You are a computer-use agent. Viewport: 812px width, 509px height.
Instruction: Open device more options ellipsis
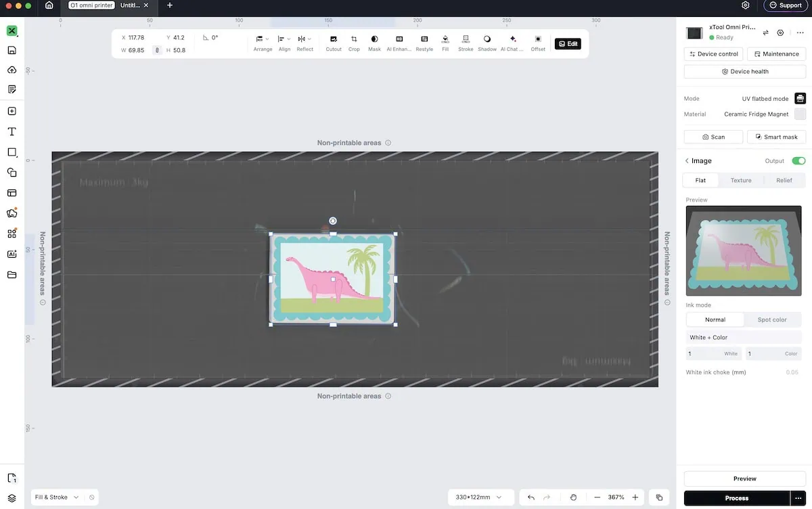tap(800, 32)
